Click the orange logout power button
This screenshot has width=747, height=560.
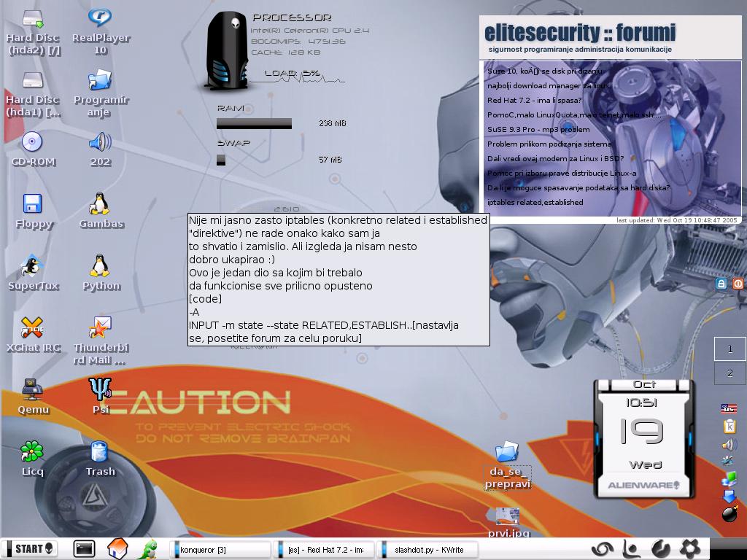pyautogui.click(x=738, y=284)
